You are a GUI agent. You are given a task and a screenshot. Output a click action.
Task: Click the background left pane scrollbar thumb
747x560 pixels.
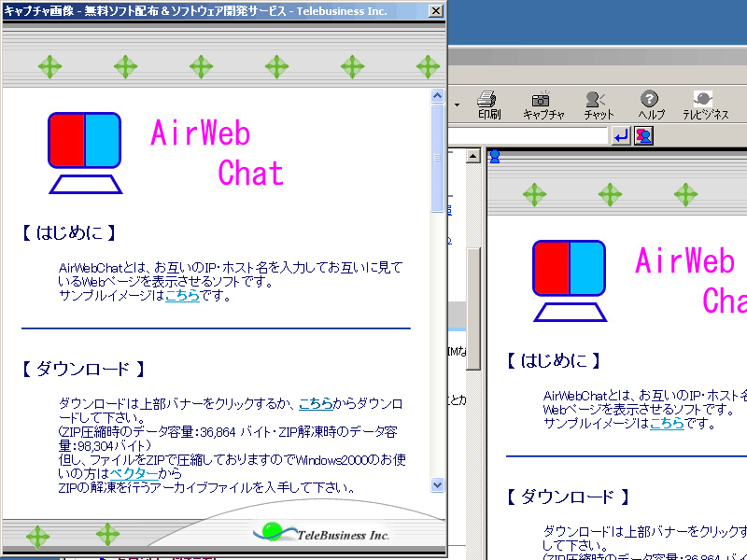473,309
